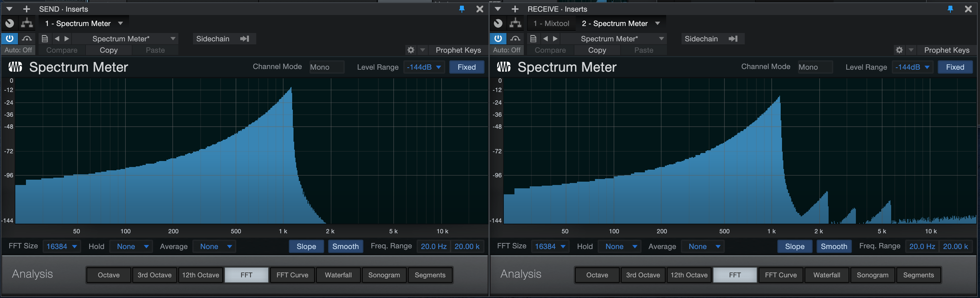Pin the SEND inserts window
The image size is (980, 298).
click(x=462, y=9)
